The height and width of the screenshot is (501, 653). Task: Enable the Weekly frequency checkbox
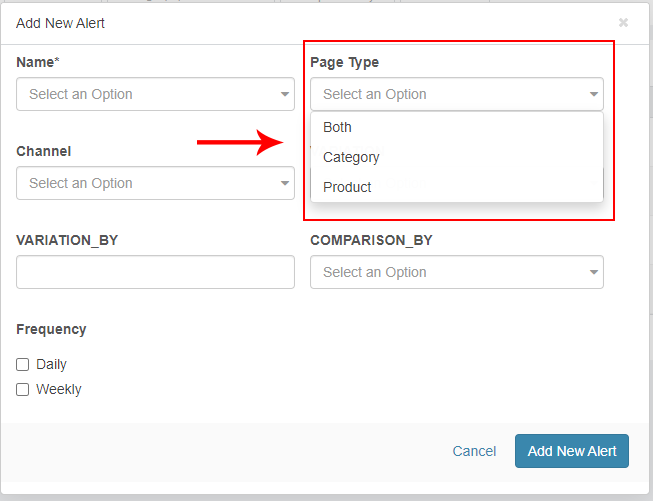click(x=22, y=389)
